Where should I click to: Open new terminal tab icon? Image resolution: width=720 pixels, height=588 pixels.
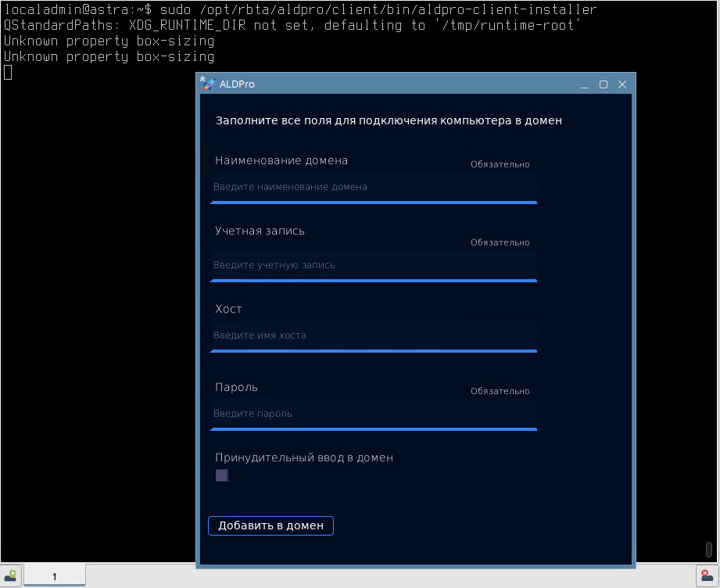(x=10, y=575)
